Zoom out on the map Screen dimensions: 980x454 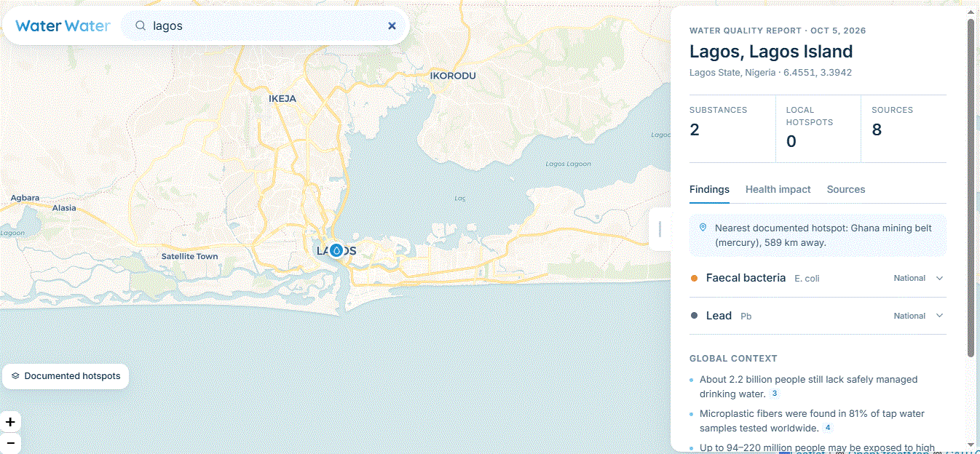click(x=10, y=442)
